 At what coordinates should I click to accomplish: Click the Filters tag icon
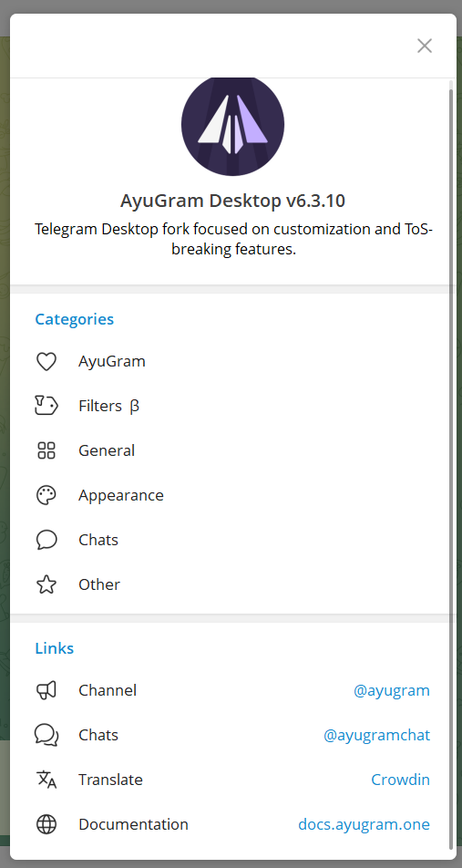[46, 406]
